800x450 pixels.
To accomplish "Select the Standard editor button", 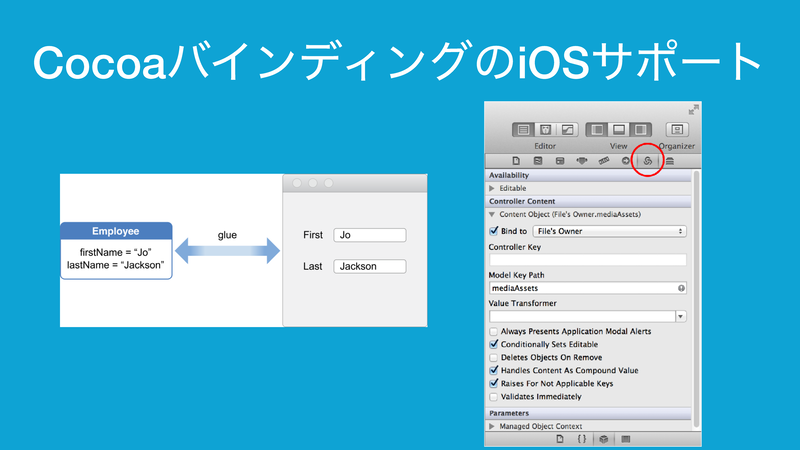I will 523,130.
